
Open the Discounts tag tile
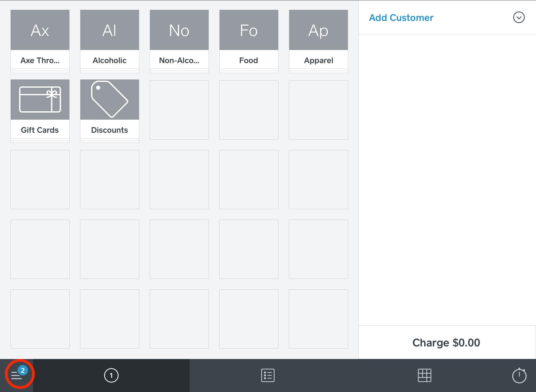coord(110,111)
